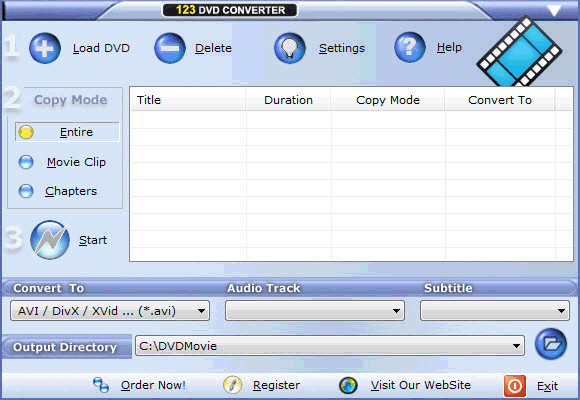Click the white triangle menu arrow
Screen dimensions: 580x400
click(554, 10)
